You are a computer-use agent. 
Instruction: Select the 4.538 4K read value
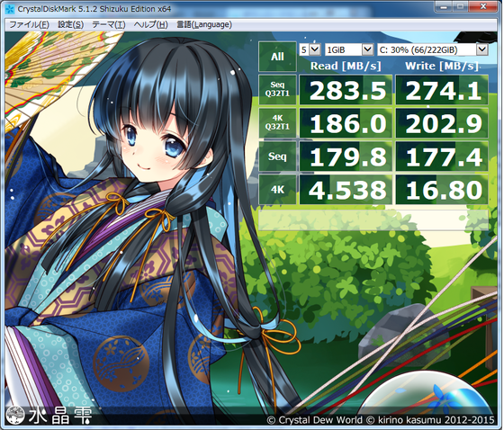[x=346, y=190]
